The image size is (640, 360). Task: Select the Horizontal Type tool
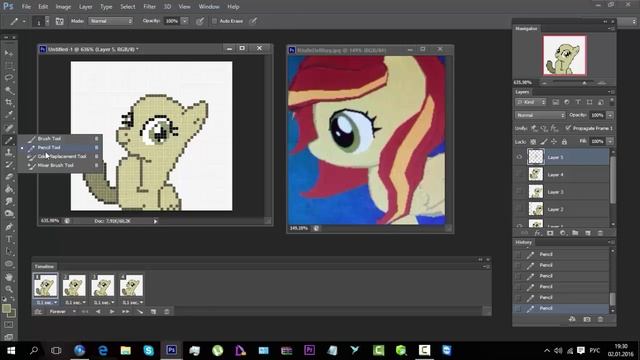(9, 239)
